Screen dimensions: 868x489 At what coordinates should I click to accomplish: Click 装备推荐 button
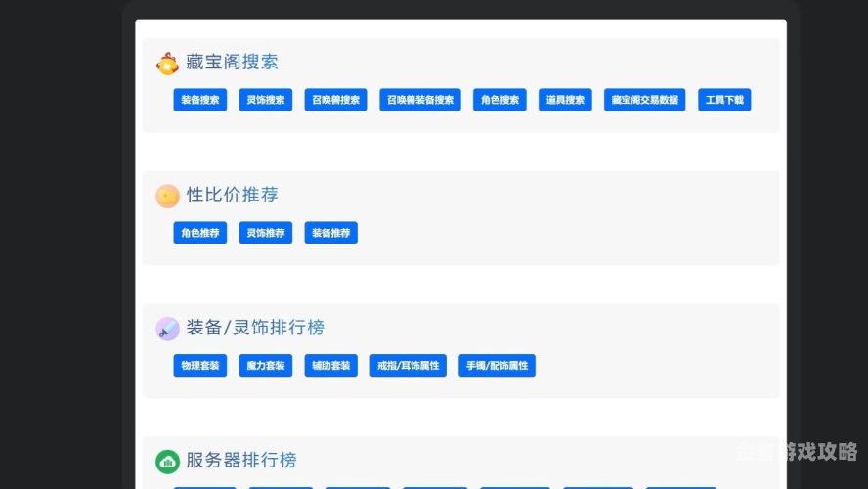pos(331,233)
